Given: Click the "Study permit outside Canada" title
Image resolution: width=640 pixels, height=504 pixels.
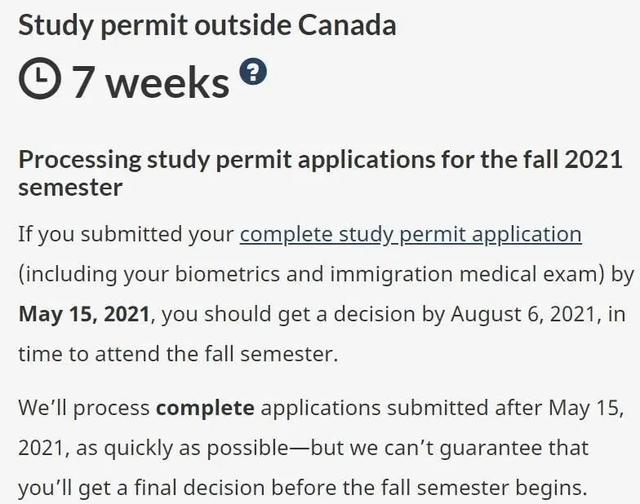Looking at the screenshot, I should coord(207,23).
